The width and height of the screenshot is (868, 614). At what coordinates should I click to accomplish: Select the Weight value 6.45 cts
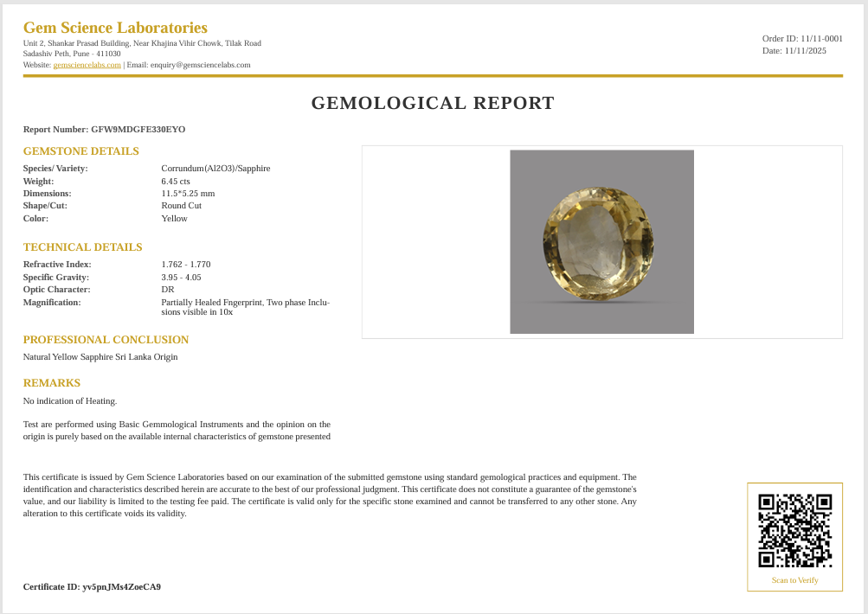pos(175,181)
